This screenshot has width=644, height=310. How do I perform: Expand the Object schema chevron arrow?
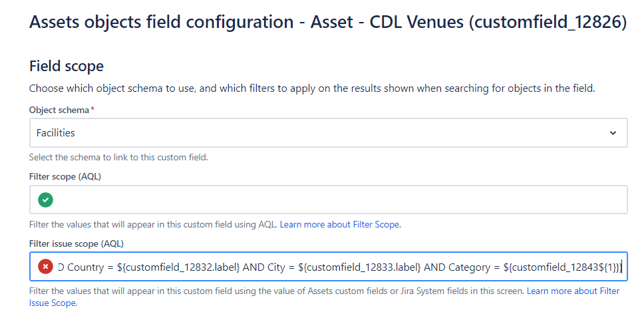[613, 133]
